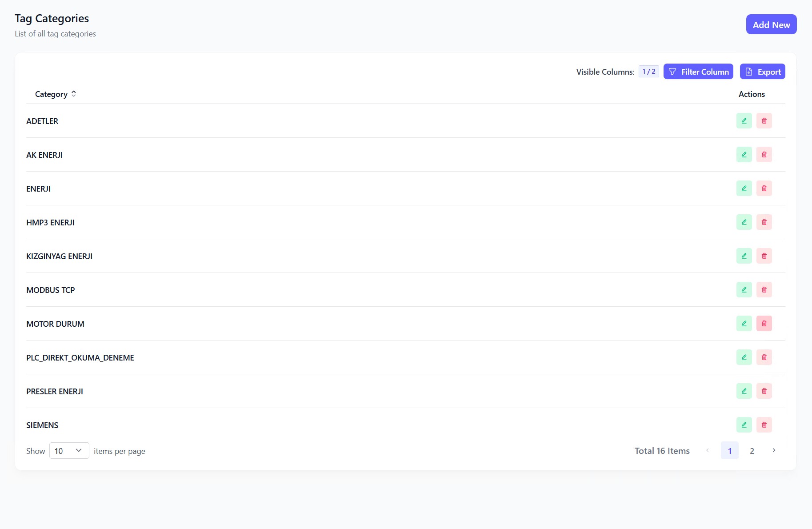Edit the KIZGINYAG ENERJI category
The image size is (812, 529).
744,256
